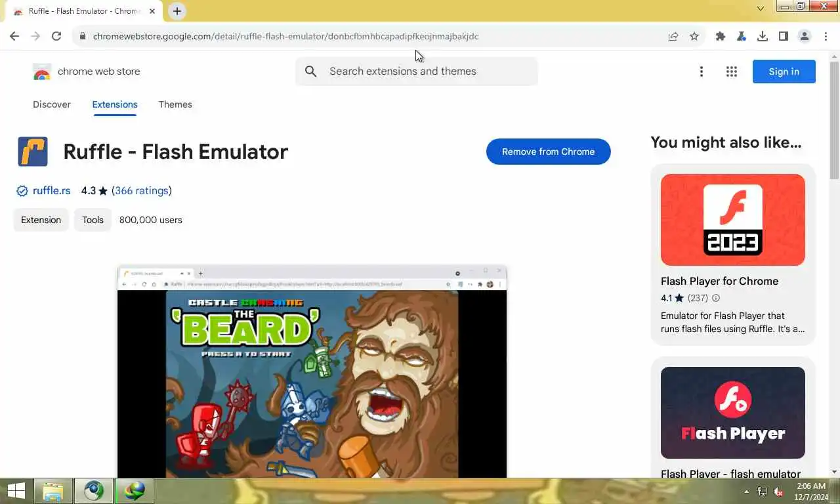Click the verified publisher badge icon
840x504 pixels.
coord(22,191)
